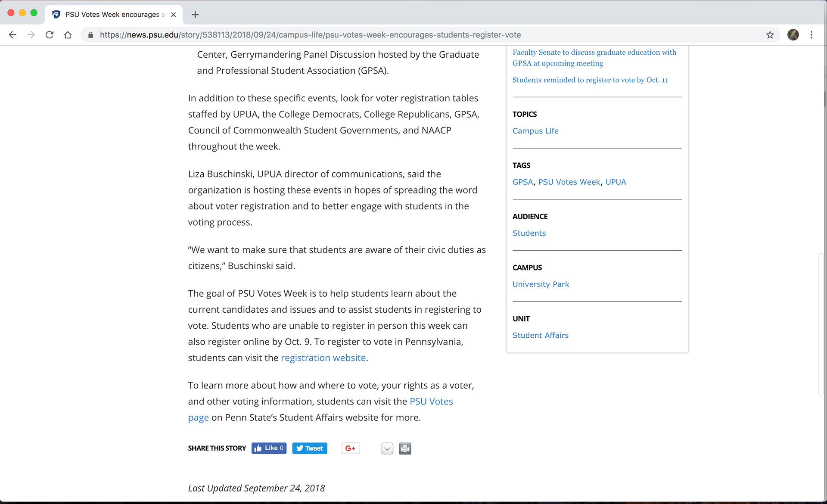Print story using printer icon
Viewport: 827px width, 504px height.
(405, 448)
